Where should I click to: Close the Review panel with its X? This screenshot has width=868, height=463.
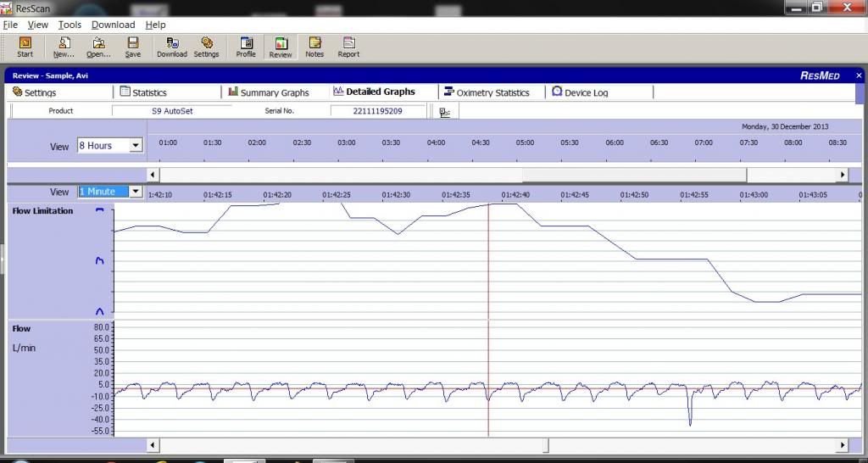tap(860, 75)
